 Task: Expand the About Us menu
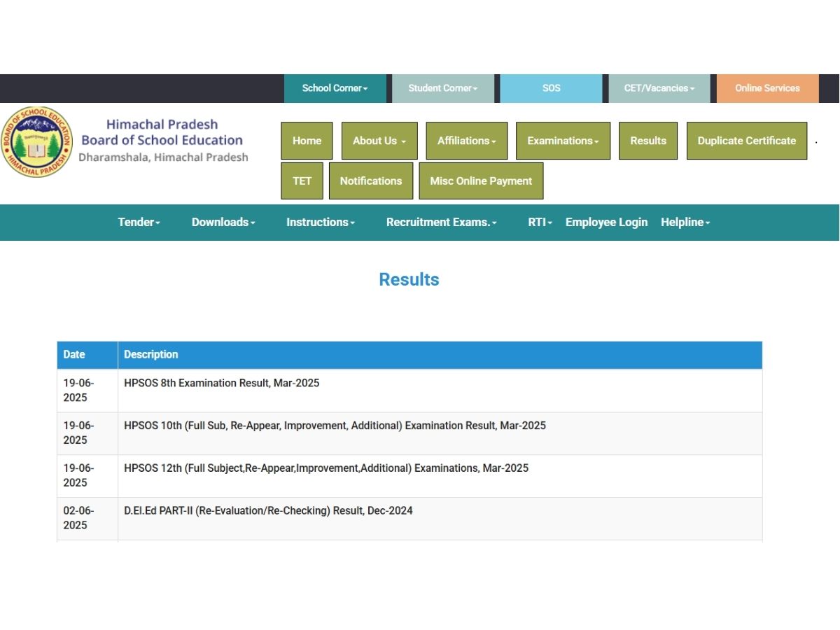click(x=379, y=141)
